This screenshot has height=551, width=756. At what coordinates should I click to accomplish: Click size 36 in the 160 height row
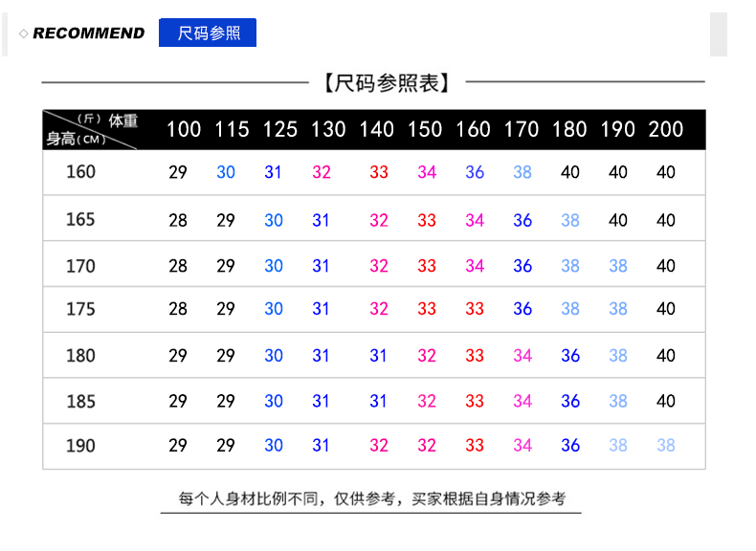(x=475, y=172)
